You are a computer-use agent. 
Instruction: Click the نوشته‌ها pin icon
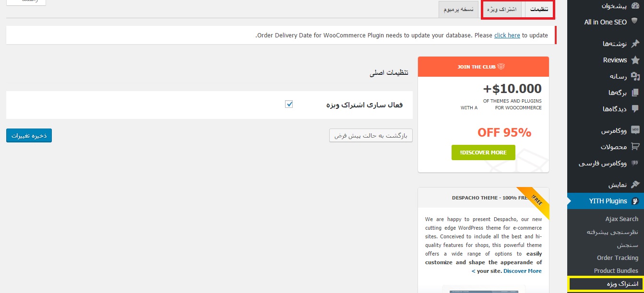[635, 44]
